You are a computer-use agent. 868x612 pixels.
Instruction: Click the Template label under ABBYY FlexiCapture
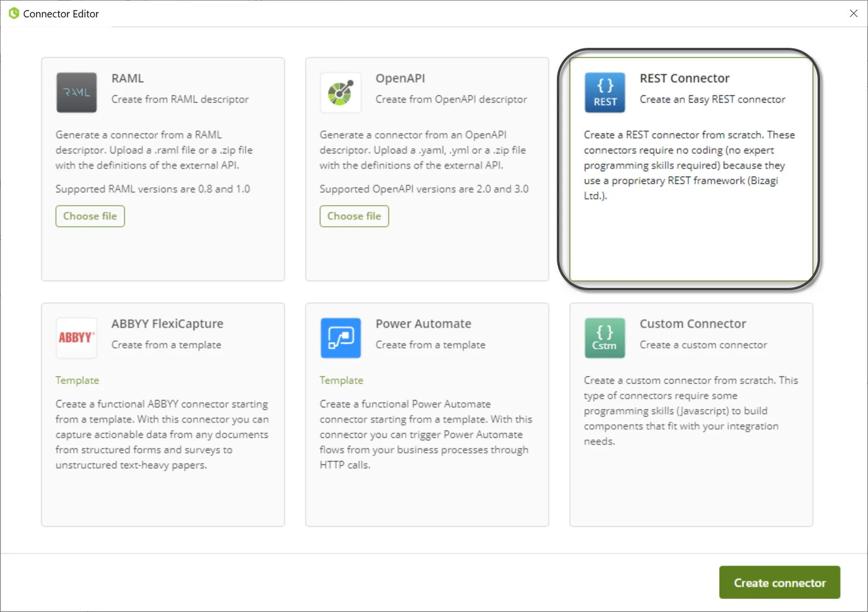point(77,380)
